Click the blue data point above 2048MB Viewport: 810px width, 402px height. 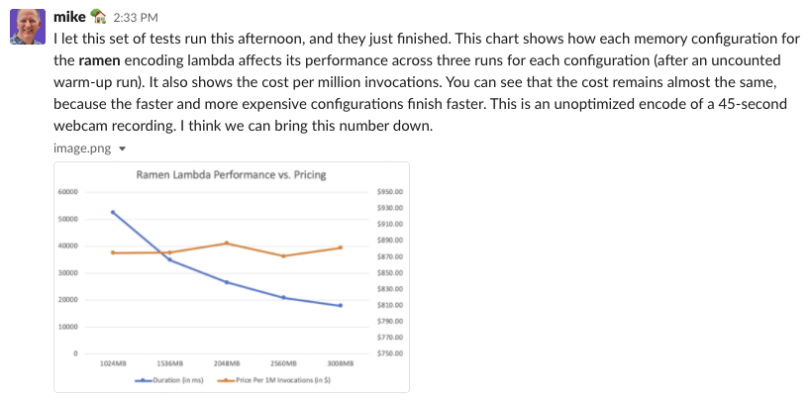pyautogui.click(x=227, y=282)
